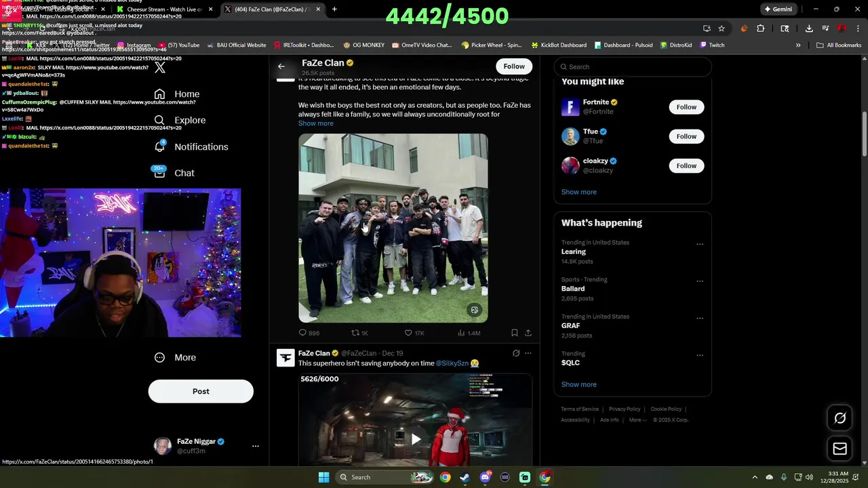Open the Cookie Policy link
This screenshot has width=868, height=488.
click(666, 409)
